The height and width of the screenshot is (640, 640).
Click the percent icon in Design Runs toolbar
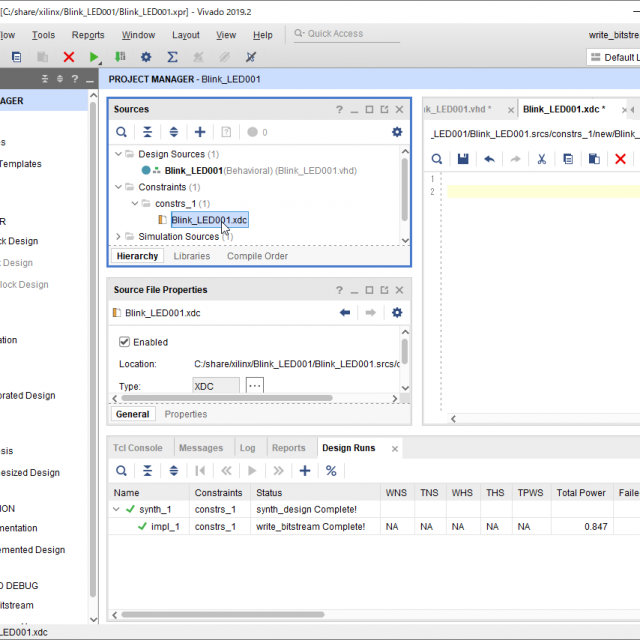pos(331,471)
